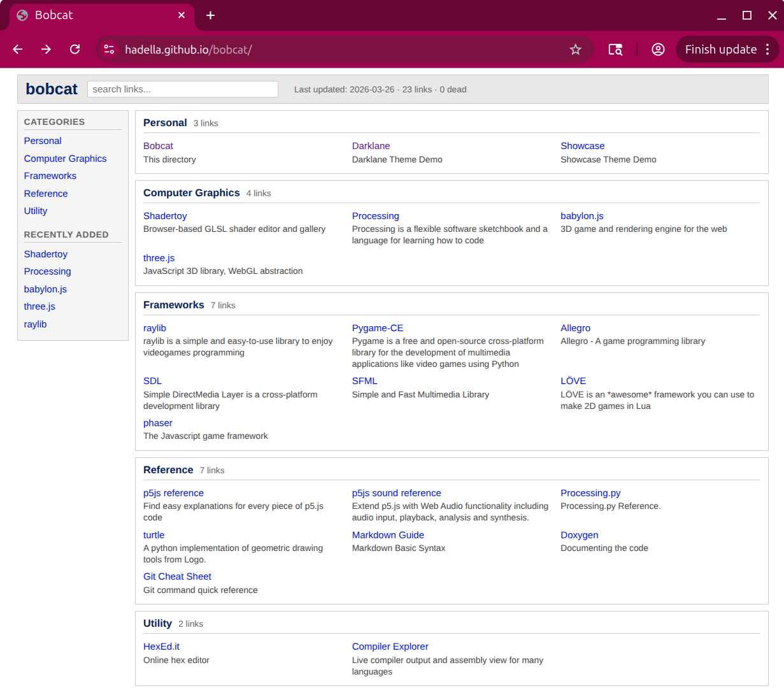Viewport: 784px width, 693px height.
Task: Select the Frameworks category in the sidebar
Action: tap(50, 175)
